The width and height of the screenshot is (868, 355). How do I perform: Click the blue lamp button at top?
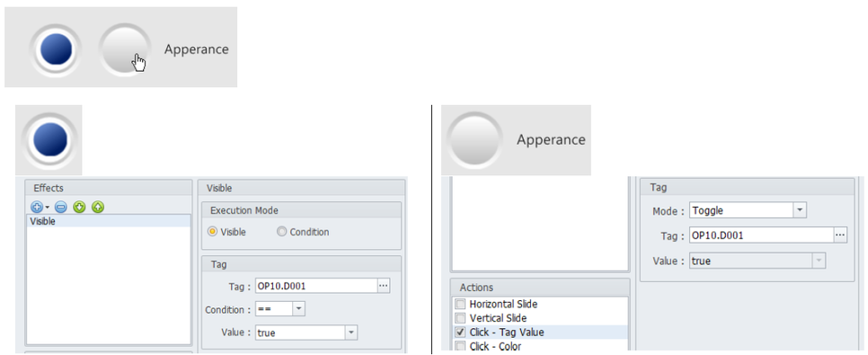tap(56, 49)
